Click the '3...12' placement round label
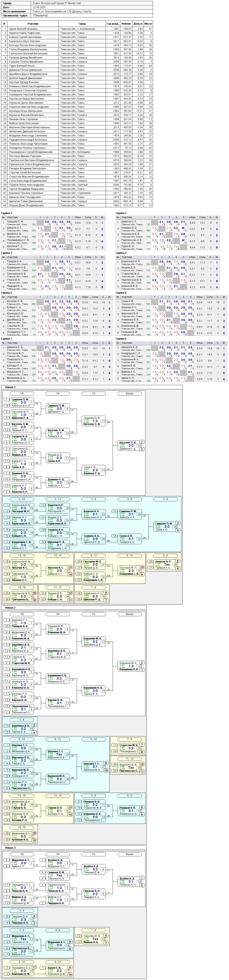Screen dimensions: 229x980 (x=57, y=499)
